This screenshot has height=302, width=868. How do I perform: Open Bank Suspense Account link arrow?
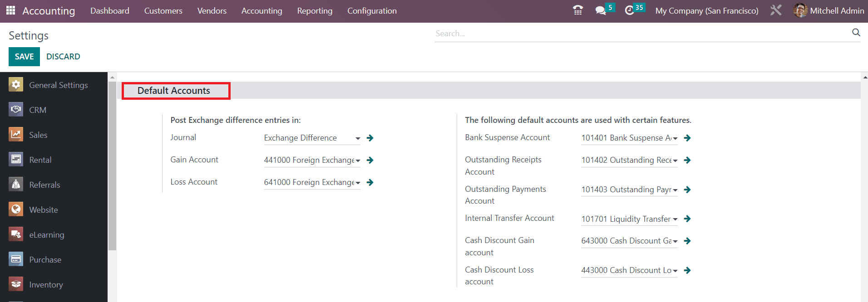(687, 138)
